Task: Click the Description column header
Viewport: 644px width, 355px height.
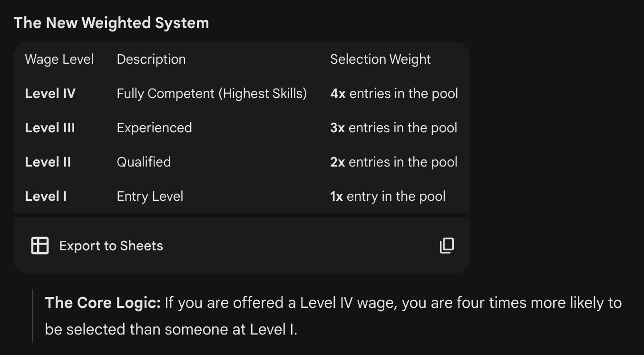Action: (x=151, y=59)
